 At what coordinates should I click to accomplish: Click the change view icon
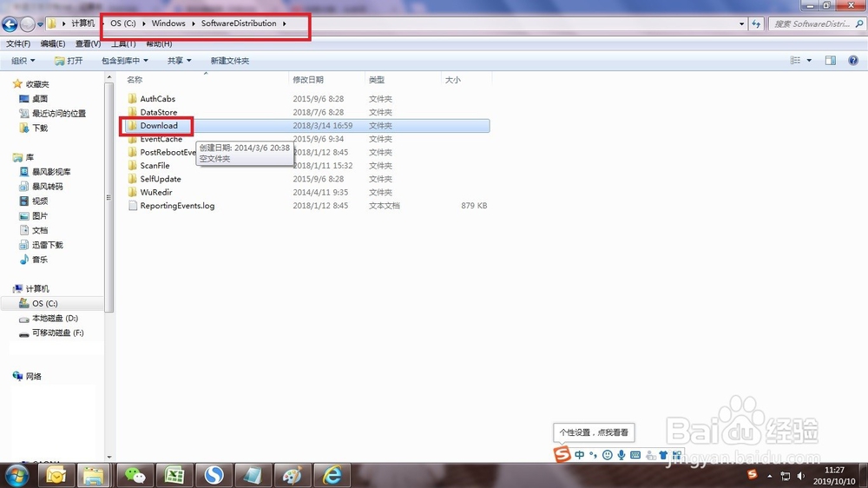click(x=795, y=61)
